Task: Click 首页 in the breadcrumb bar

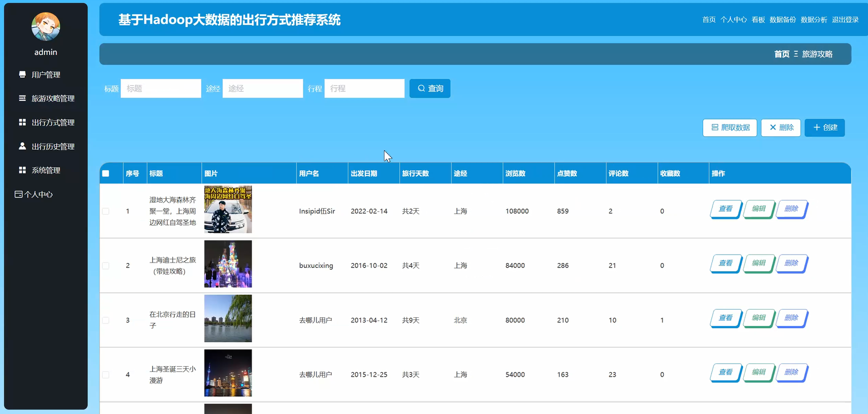Action: 782,54
